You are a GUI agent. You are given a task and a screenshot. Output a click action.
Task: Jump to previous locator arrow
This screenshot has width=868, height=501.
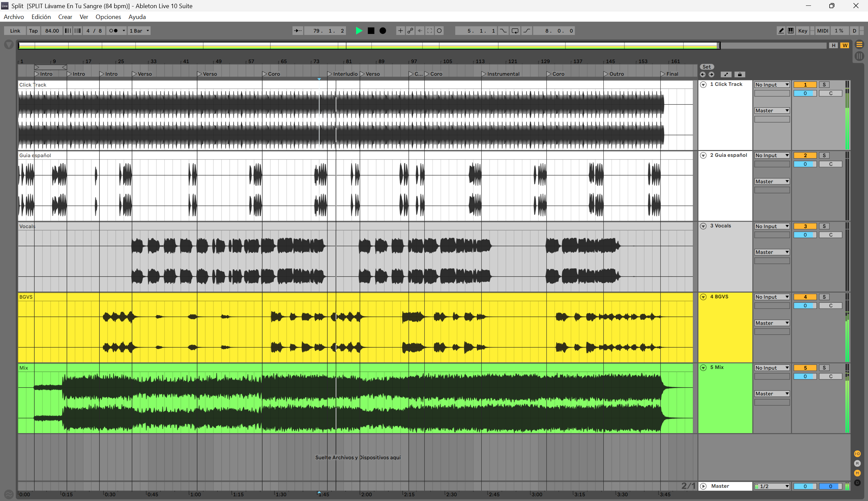pyautogui.click(x=703, y=74)
